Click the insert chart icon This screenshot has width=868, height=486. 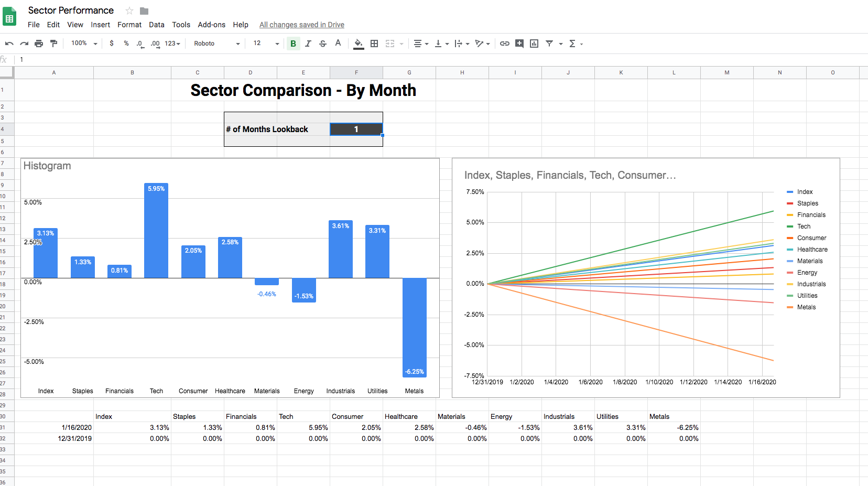534,44
